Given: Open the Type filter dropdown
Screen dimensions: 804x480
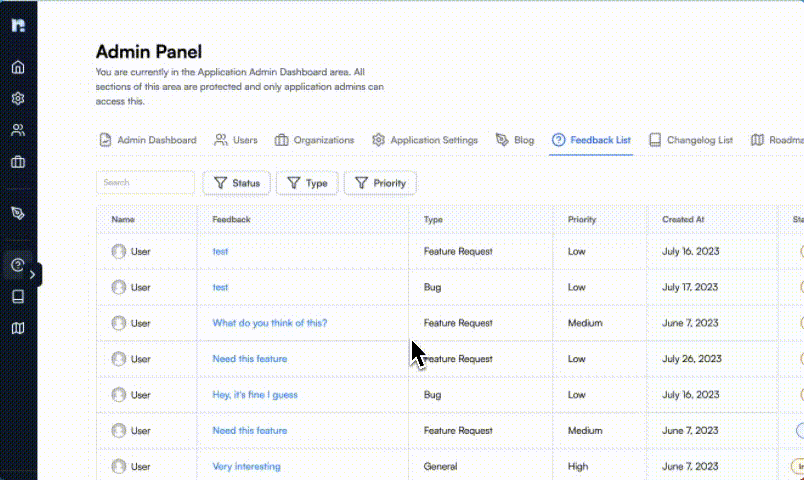Looking at the screenshot, I should (307, 183).
